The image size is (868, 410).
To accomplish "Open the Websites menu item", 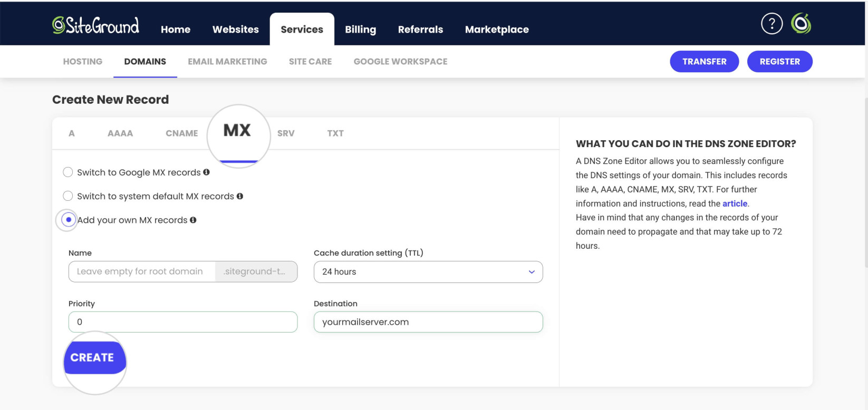I will pyautogui.click(x=236, y=30).
